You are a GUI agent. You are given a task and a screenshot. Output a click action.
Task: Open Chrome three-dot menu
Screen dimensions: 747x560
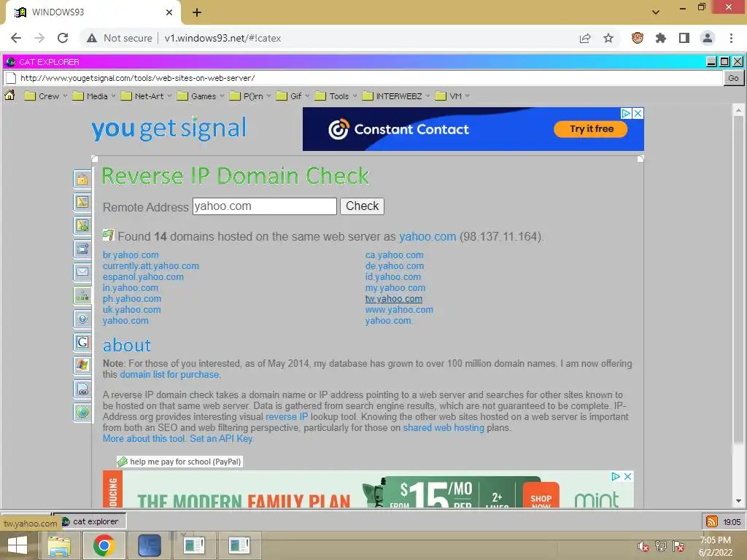[731, 38]
